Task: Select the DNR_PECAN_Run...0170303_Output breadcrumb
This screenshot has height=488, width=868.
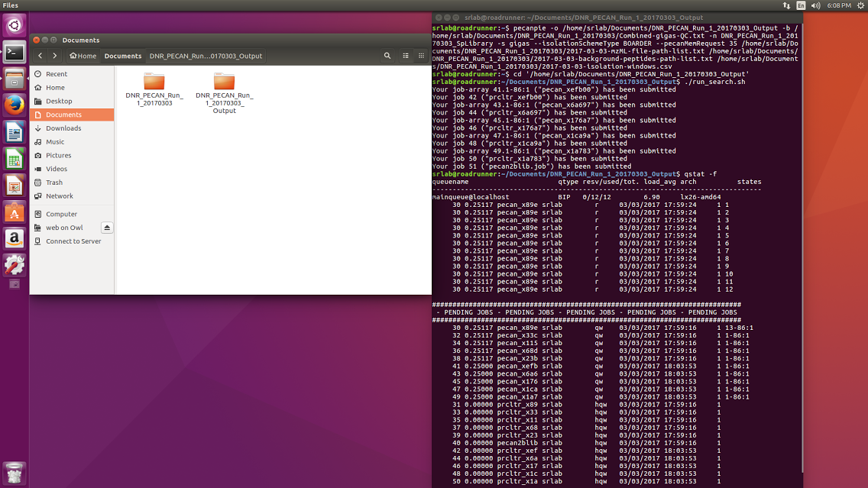Action: coord(206,56)
